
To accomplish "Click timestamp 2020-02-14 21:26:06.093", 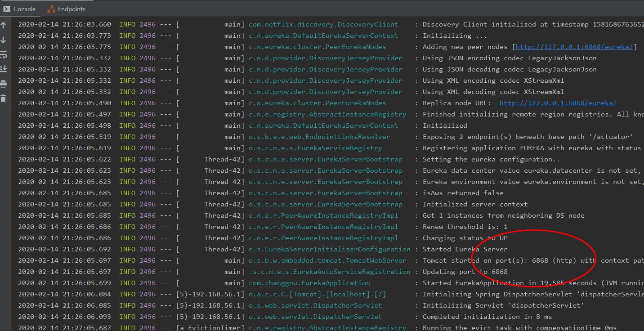I will (64, 317).
